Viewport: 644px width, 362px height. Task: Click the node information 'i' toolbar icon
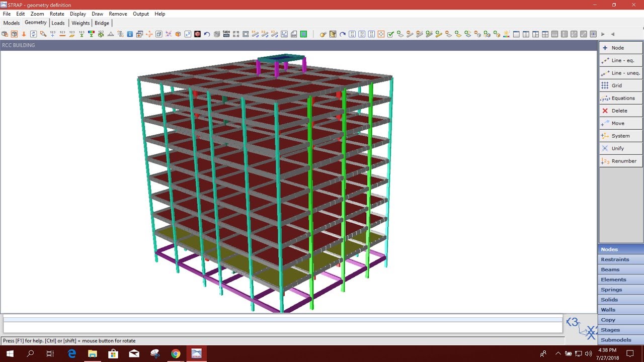point(130,34)
